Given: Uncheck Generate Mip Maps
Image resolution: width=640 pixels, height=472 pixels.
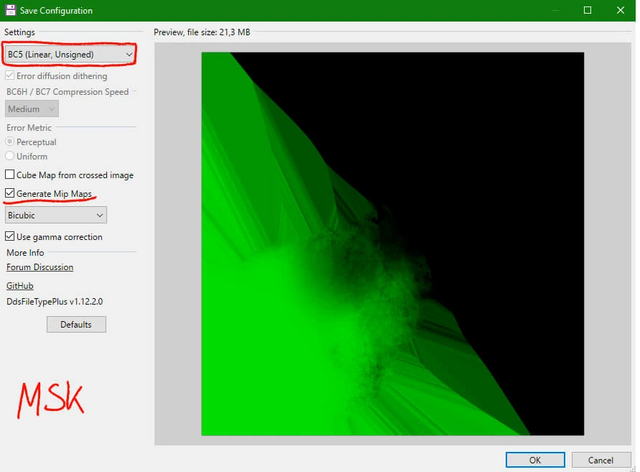Looking at the screenshot, I should pos(11,193).
